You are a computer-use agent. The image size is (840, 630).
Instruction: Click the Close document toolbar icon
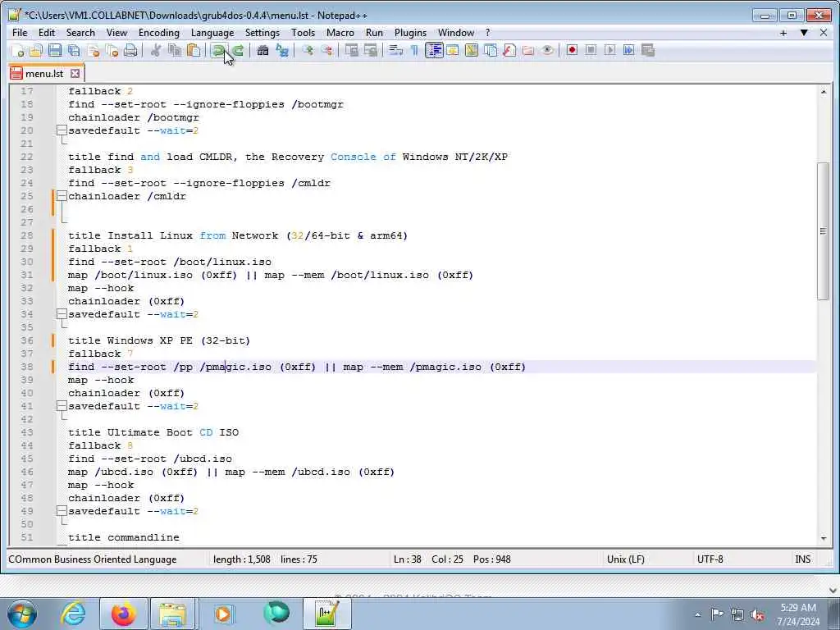pos(94,50)
